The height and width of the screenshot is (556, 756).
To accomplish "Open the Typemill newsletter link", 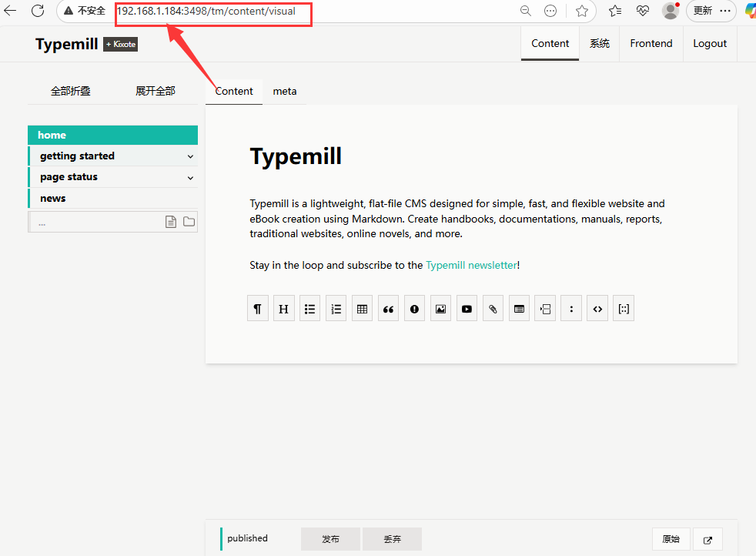I will coord(471,265).
